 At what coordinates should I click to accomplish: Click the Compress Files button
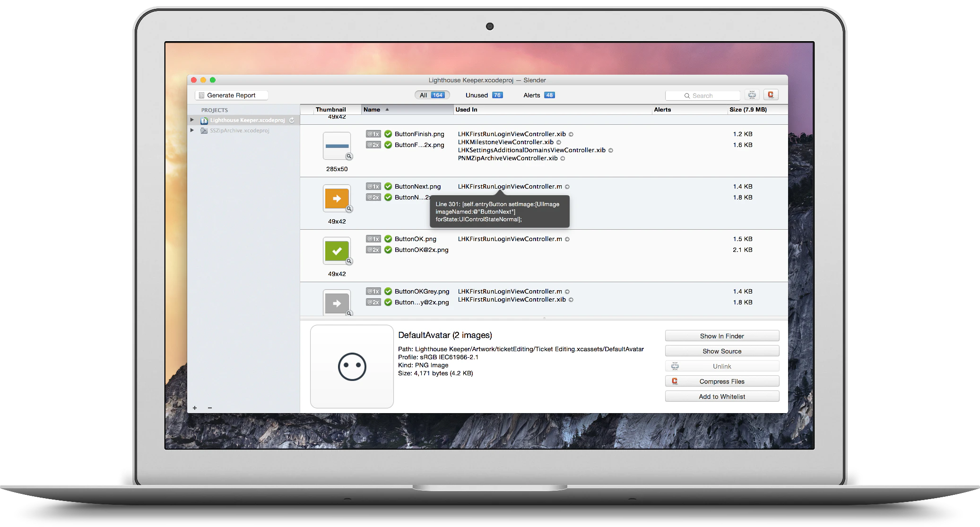click(722, 381)
